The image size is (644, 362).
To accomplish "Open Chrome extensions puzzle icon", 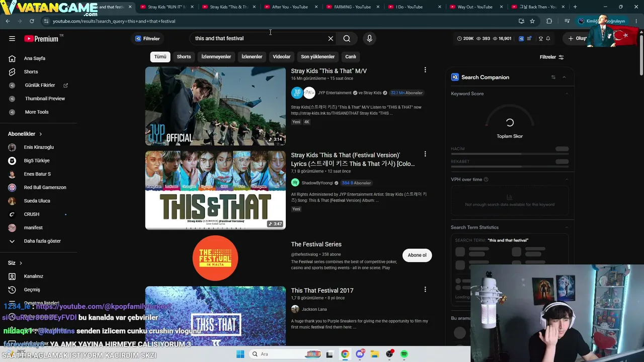I will pyautogui.click(x=549, y=21).
